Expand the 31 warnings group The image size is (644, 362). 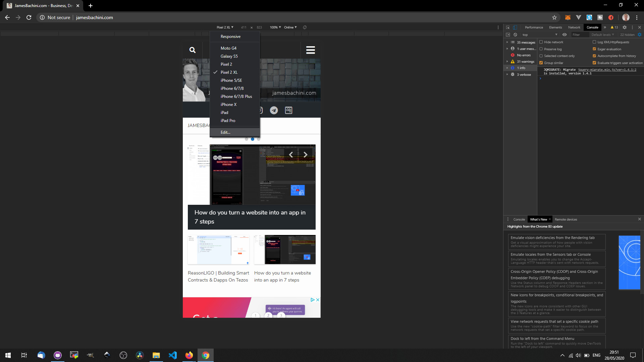507,62
